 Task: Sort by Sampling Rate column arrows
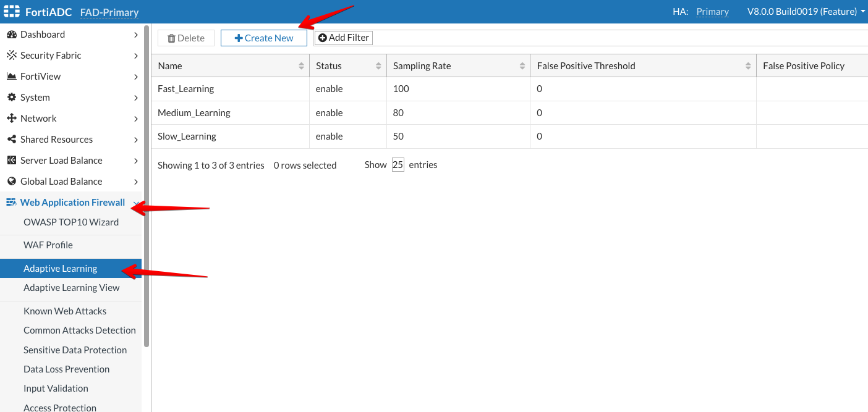pyautogui.click(x=522, y=66)
